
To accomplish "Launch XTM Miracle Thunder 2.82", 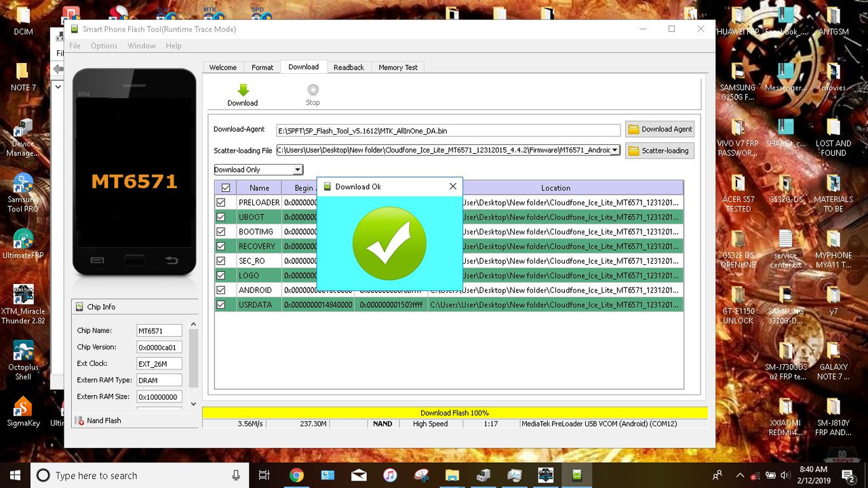I will [24, 304].
